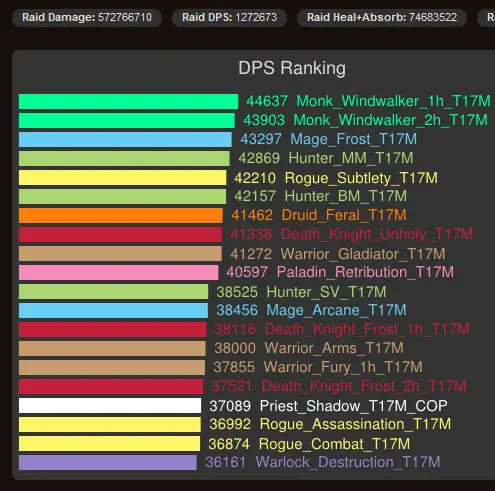
Task: Click the purple Warlock_Destruction_T17M bar
Action: click(x=108, y=463)
